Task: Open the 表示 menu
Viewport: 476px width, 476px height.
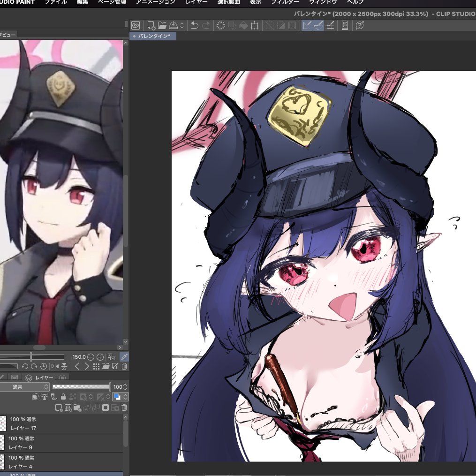Action: pos(255,2)
